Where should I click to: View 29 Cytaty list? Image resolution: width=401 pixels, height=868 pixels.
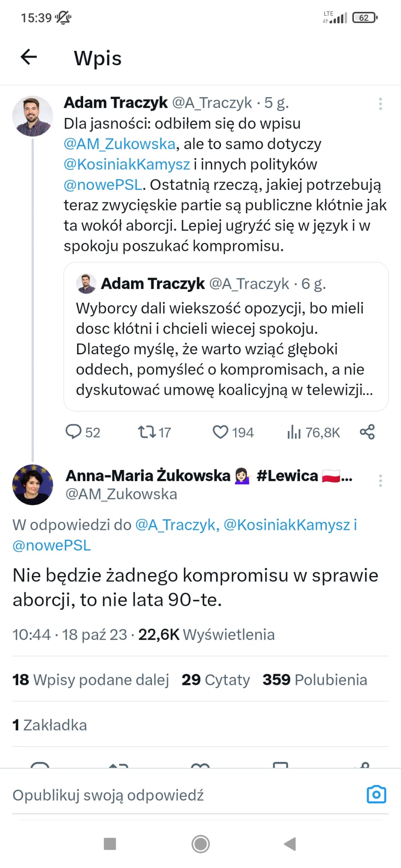[216, 679]
